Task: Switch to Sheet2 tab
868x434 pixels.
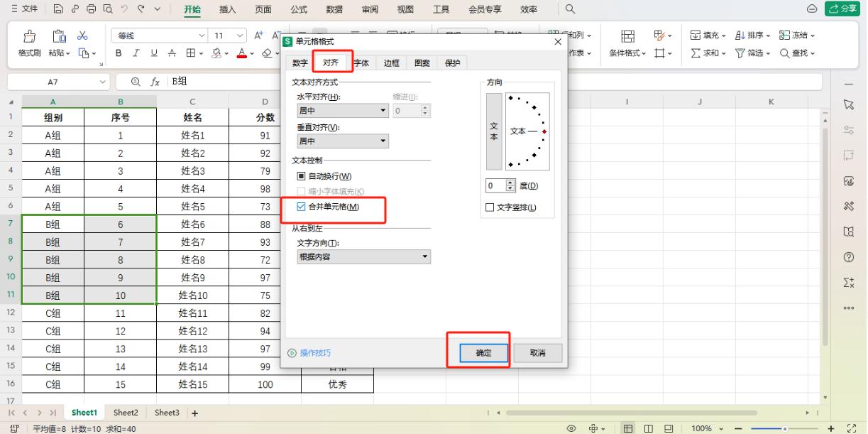Action: [x=126, y=413]
